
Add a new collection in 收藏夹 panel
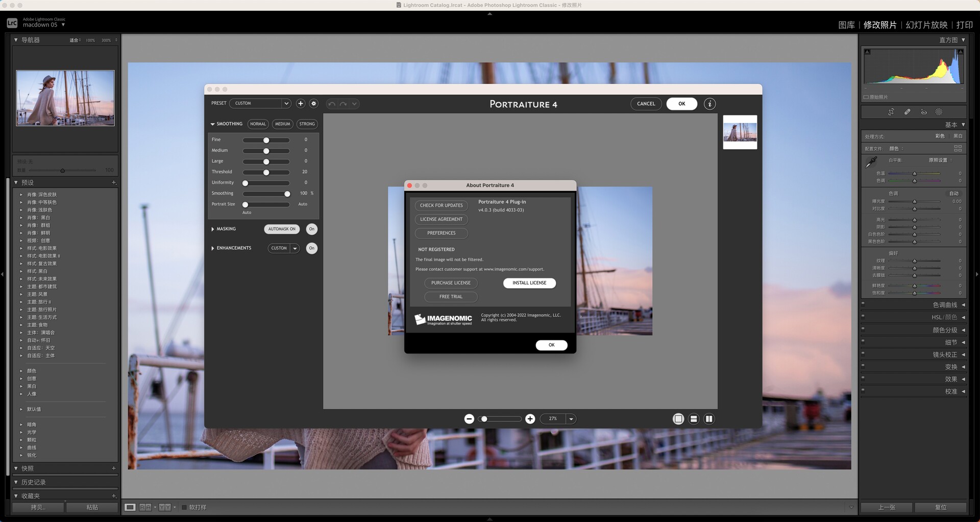114,496
